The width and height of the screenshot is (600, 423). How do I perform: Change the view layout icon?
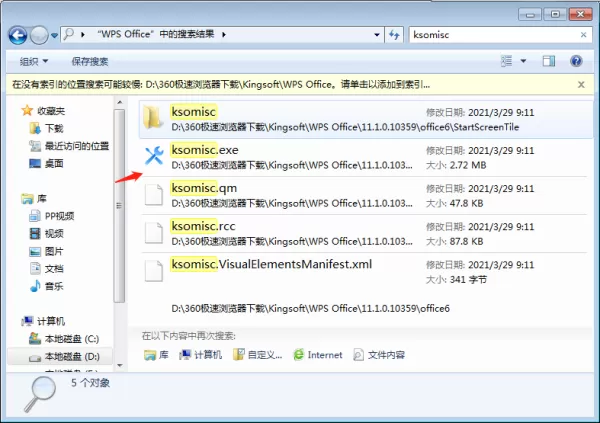coord(507,61)
